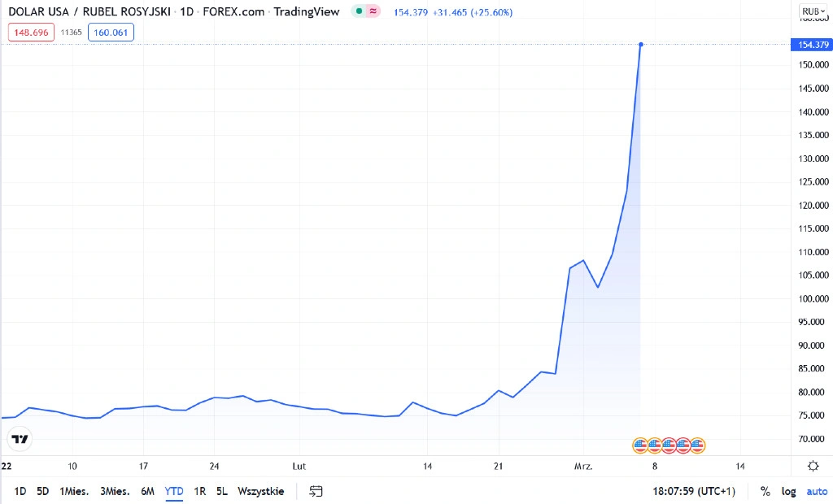Click the blue buy price 160.061
This screenshot has width=833, height=504.
click(111, 33)
